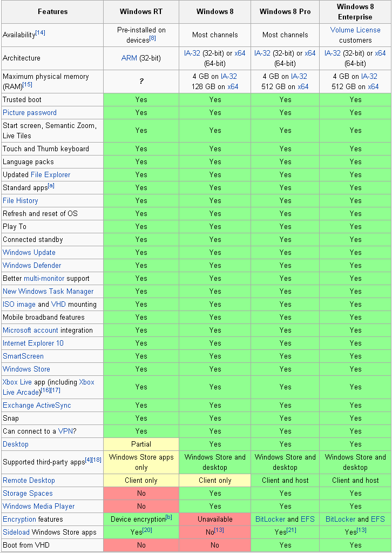The image size is (392, 553).
Task: Select the Windows 8 Enterprise column header
Action: 355,12
